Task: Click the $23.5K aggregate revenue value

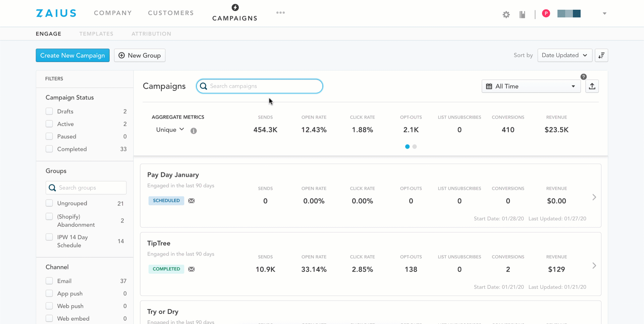Action: (556, 130)
